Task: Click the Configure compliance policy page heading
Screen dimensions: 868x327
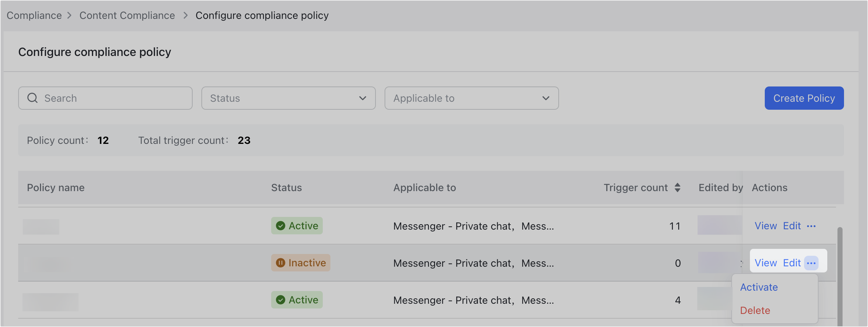Action: point(95,52)
